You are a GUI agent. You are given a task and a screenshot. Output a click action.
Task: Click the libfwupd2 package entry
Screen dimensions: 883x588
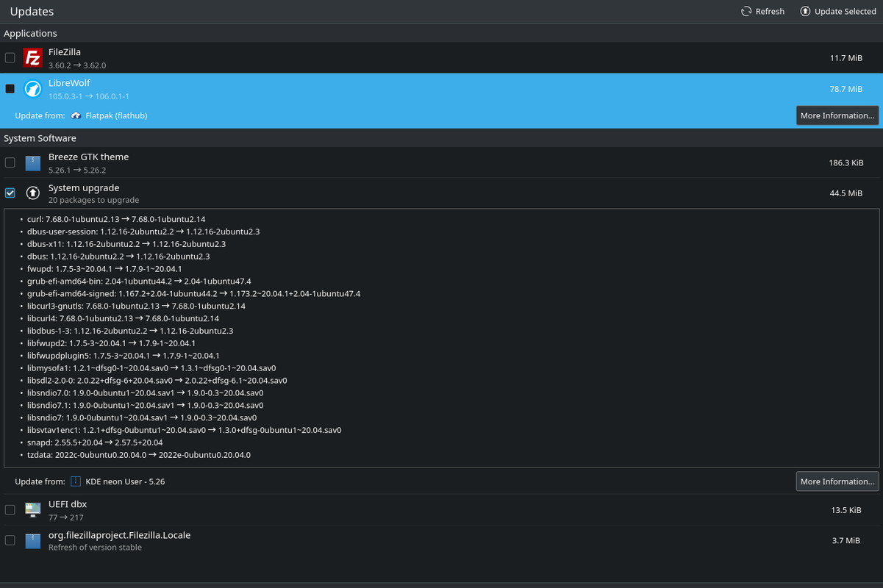(x=111, y=343)
